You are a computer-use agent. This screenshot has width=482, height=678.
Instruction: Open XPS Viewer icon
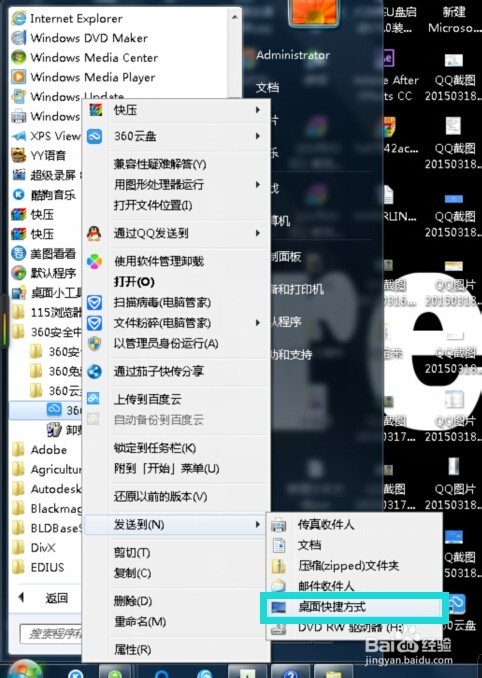(19, 136)
